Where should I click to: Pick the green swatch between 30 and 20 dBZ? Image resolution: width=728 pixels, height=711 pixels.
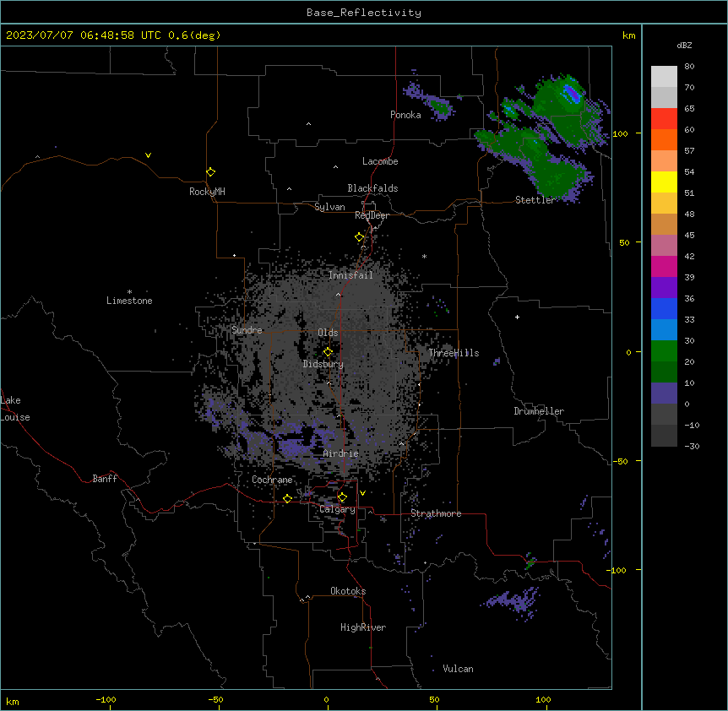(664, 351)
